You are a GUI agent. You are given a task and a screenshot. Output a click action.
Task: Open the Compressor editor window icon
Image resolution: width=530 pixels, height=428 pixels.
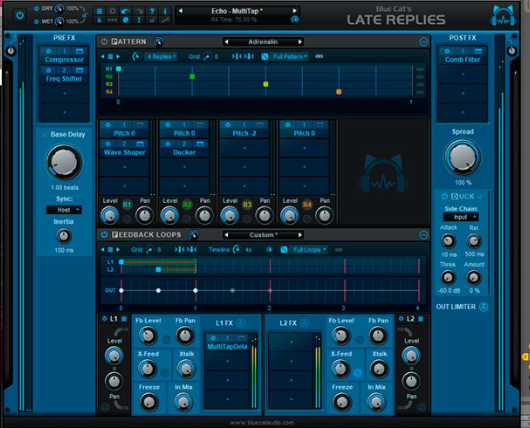[x=79, y=51]
